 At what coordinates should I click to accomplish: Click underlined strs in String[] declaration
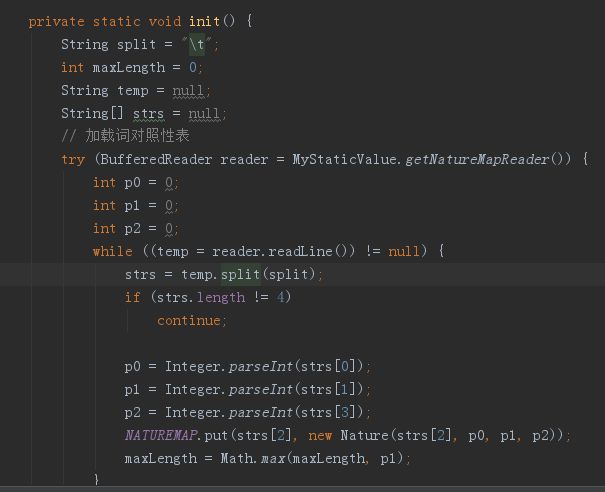[148, 114]
